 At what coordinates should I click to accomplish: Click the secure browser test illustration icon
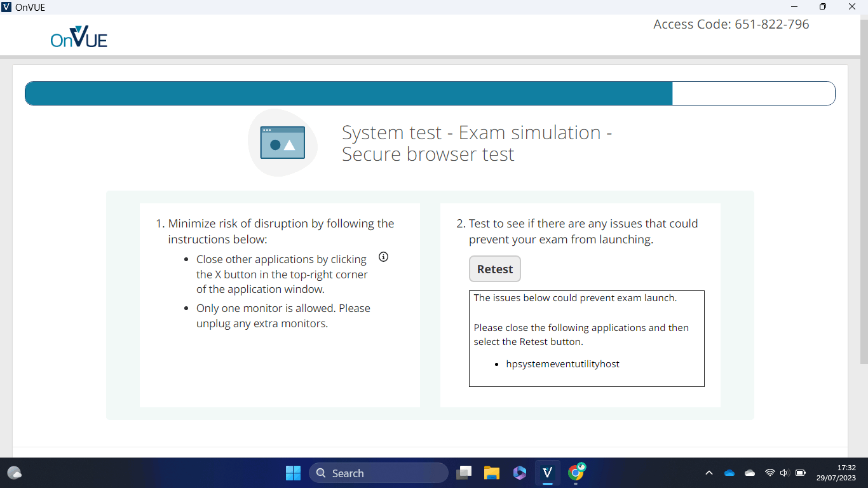click(283, 142)
